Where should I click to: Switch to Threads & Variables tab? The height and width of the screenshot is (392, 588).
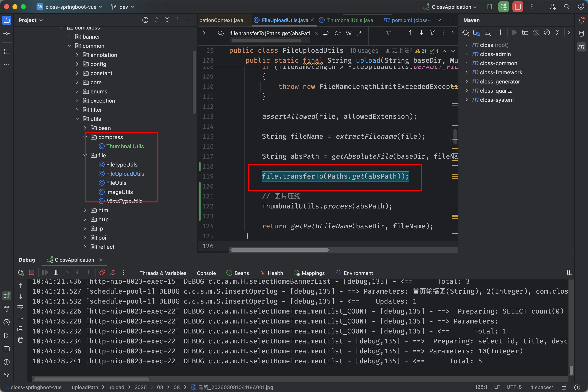click(x=163, y=273)
